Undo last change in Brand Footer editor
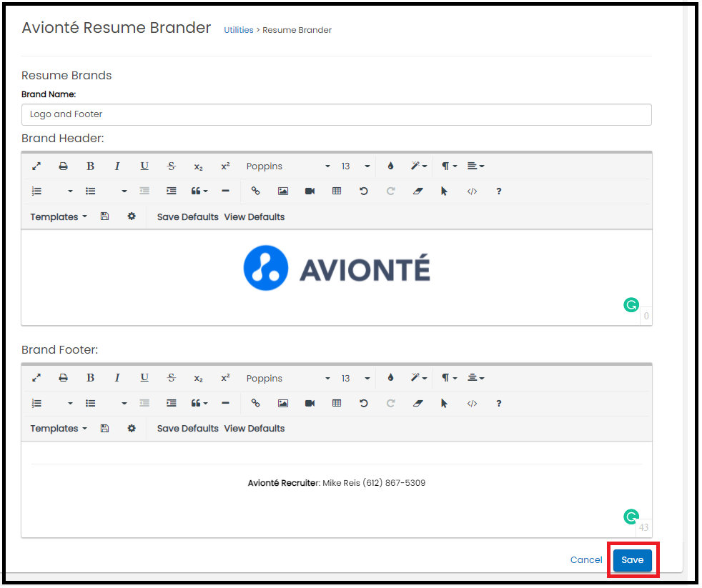Viewport: 702px width, 588px height. click(364, 403)
